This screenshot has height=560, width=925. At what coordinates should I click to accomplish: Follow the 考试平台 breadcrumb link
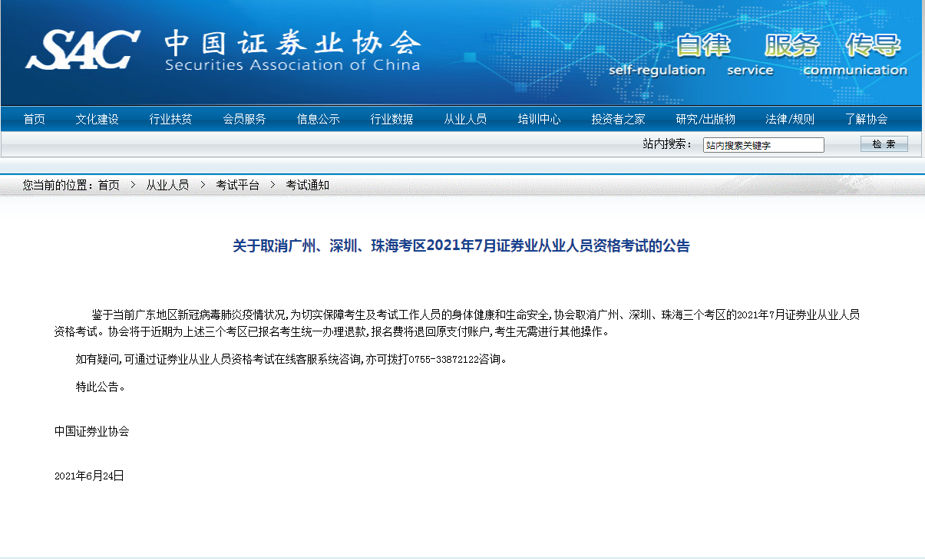click(237, 185)
